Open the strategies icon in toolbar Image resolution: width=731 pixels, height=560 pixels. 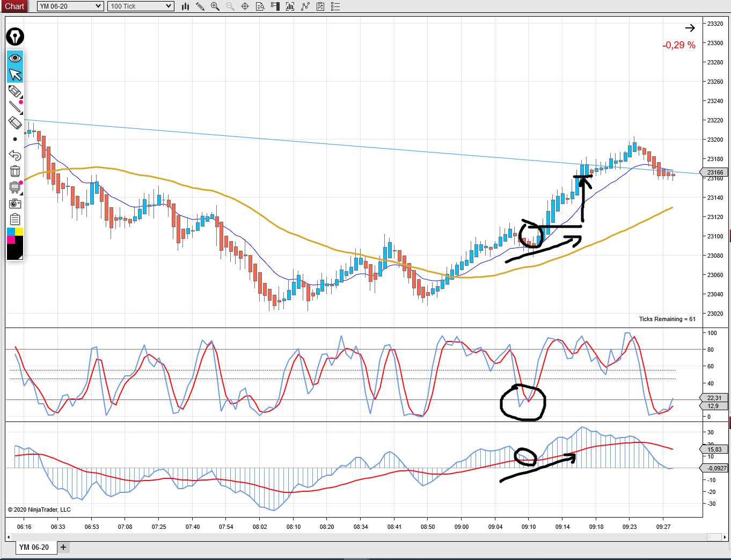(305, 6)
